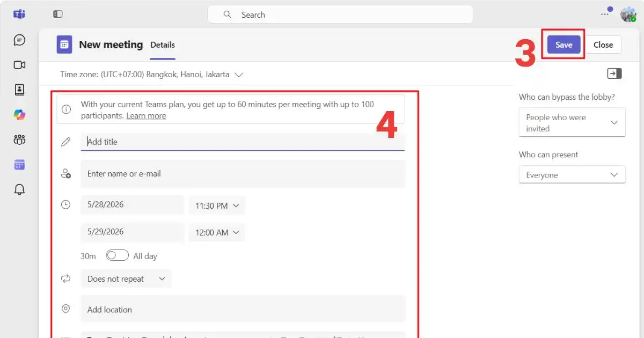
Task: Click the New meeting heading
Action: click(111, 45)
